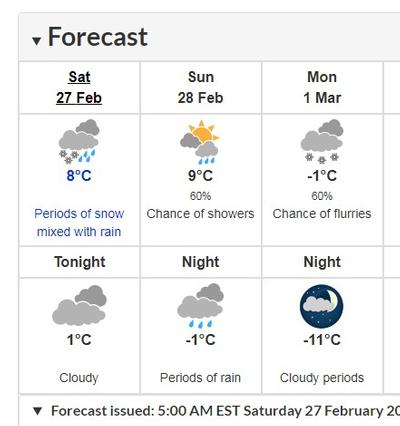
Task: Click the Sunday night rain cloud icon
Action: click(200, 306)
